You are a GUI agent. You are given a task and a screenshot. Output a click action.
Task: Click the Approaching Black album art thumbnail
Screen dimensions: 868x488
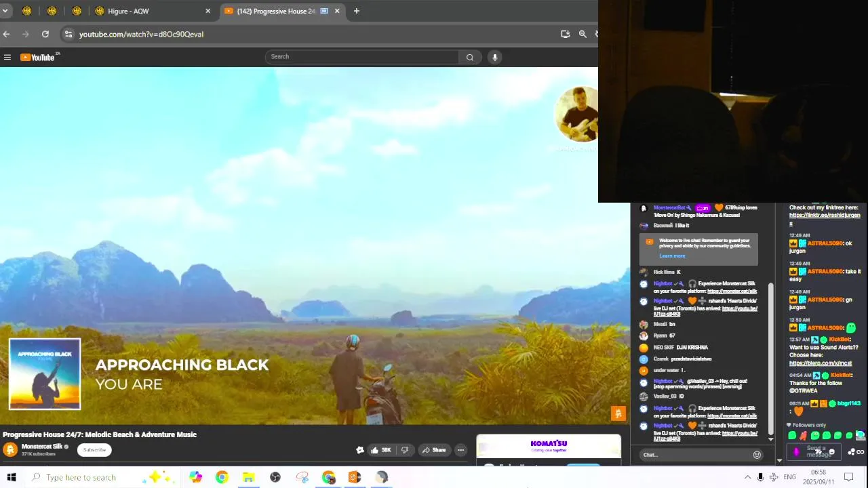point(45,374)
